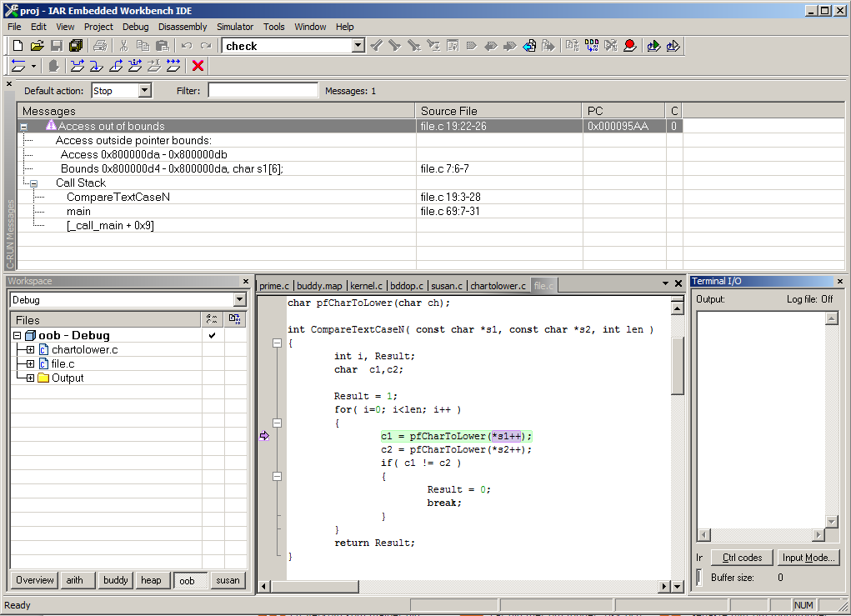Click the Open file folder icon
This screenshot has height=616, width=851.
(x=37, y=46)
